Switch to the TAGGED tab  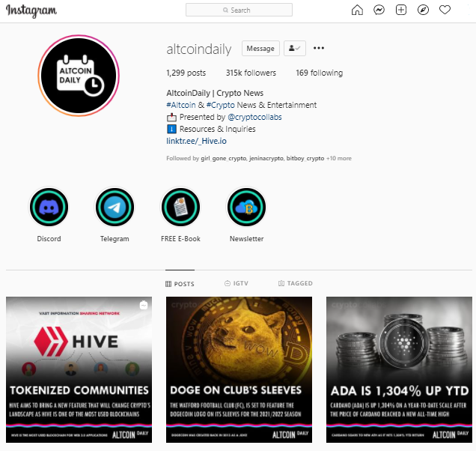point(296,283)
